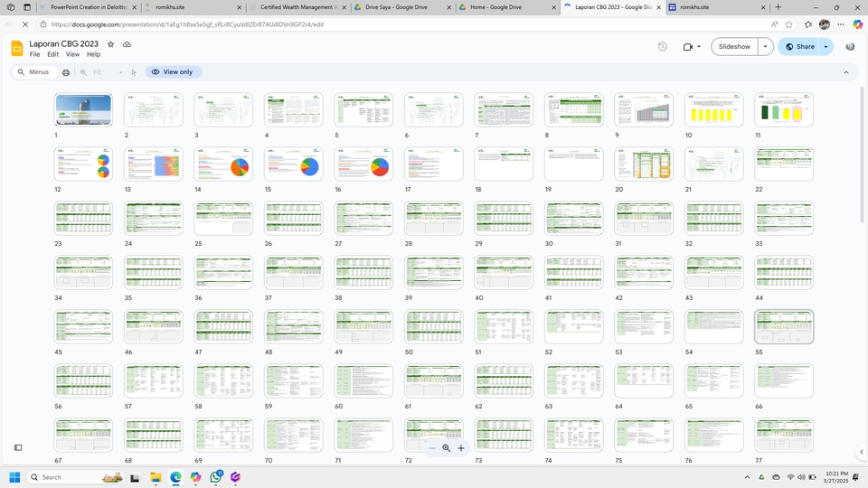868x488 pixels.
Task: Search the Menus box
Action: tap(34, 72)
